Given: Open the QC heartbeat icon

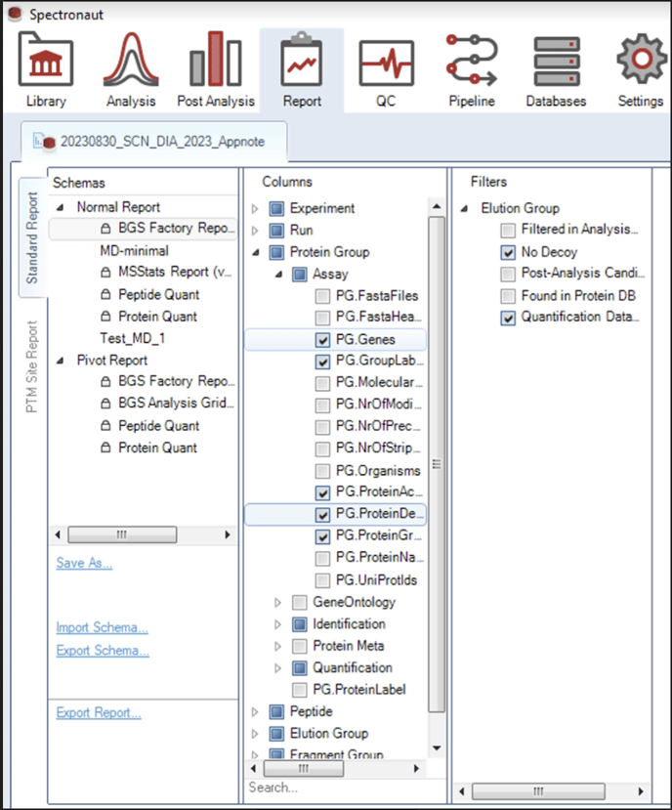Looking at the screenshot, I should [387, 64].
